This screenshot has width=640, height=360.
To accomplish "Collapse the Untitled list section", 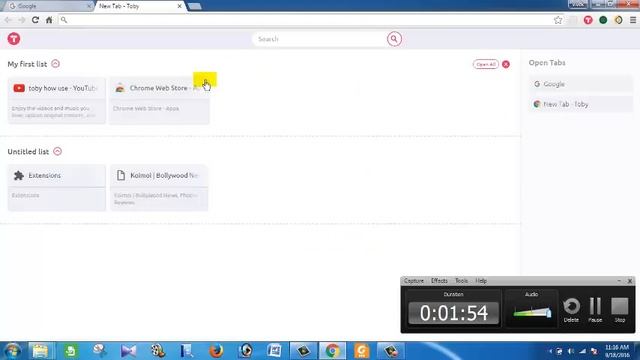I will click(58, 151).
